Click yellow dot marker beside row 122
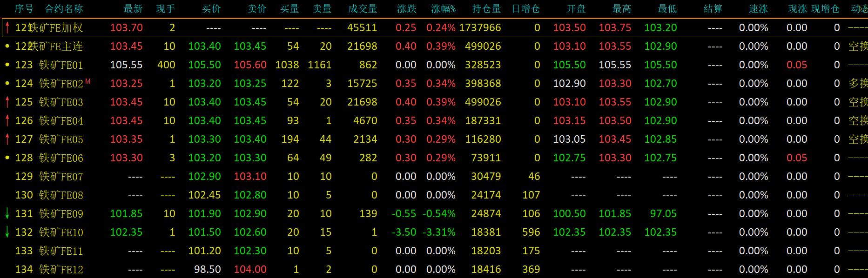Image resolution: width=868 pixels, height=278 pixels. click(7, 46)
